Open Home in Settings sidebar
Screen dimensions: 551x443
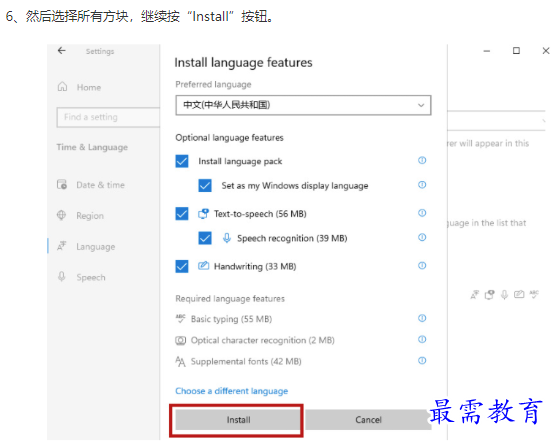point(89,87)
